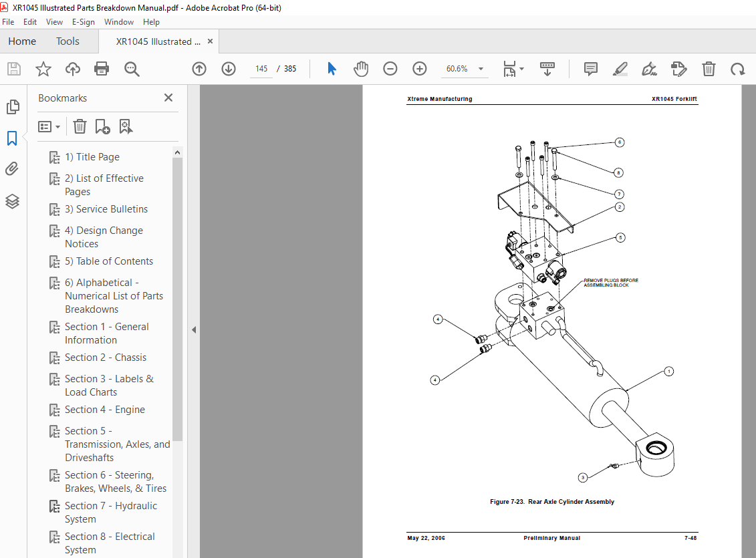Click the page number input field
The width and height of the screenshot is (756, 558).
(x=261, y=69)
